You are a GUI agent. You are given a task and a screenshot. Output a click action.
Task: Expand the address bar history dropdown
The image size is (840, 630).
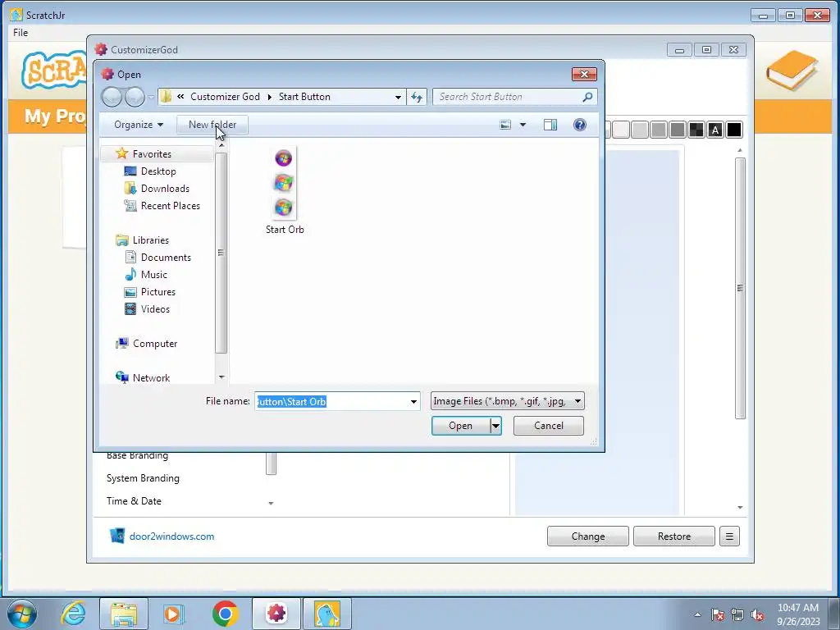[398, 97]
